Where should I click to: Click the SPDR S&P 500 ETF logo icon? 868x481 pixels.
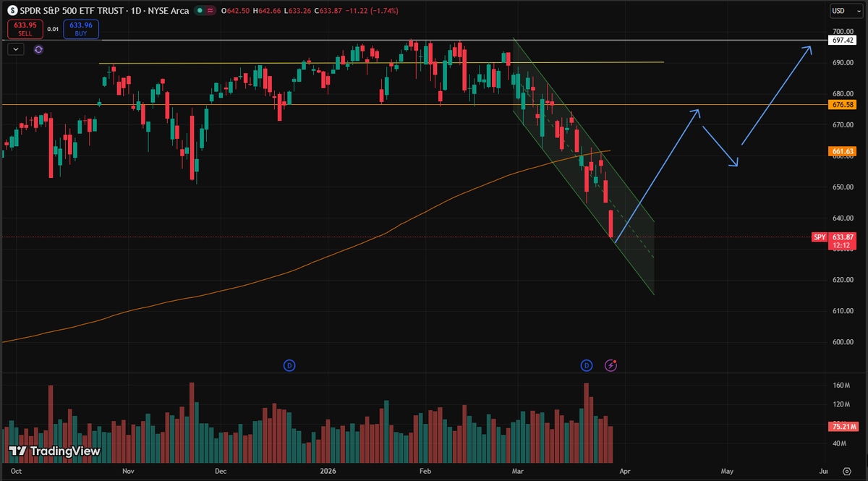(11, 11)
